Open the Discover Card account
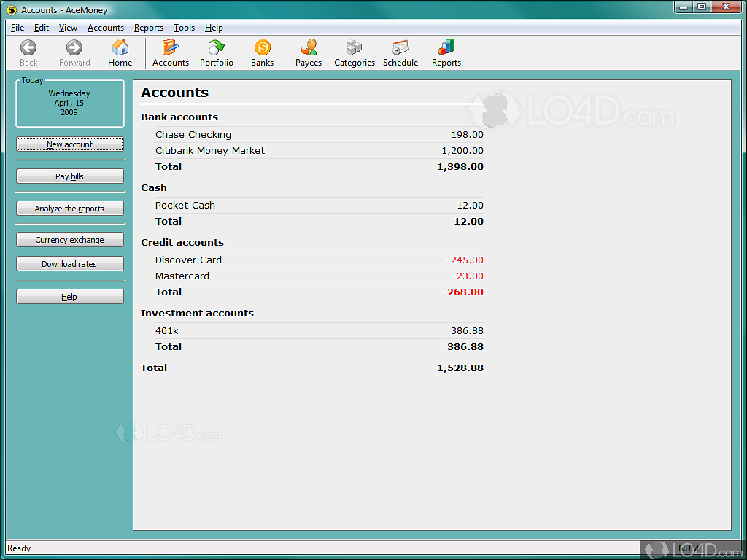Image resolution: width=747 pixels, height=560 pixels. click(188, 260)
